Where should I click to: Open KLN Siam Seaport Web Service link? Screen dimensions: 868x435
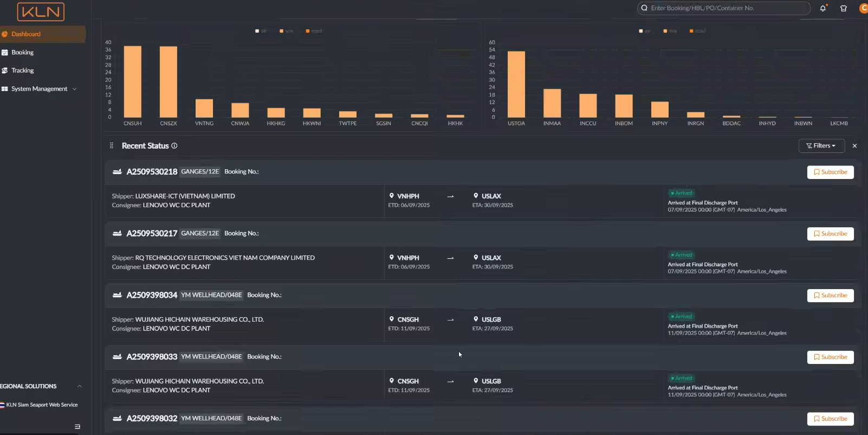pos(42,405)
